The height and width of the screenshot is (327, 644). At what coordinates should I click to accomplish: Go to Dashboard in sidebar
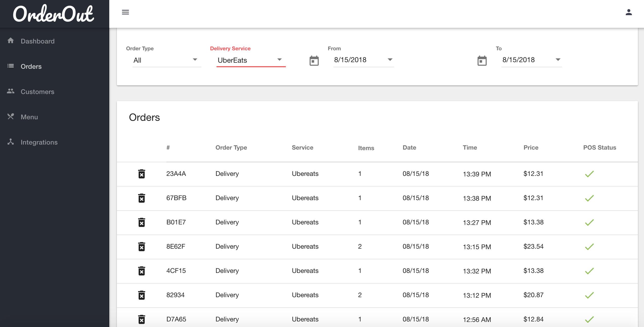click(37, 41)
